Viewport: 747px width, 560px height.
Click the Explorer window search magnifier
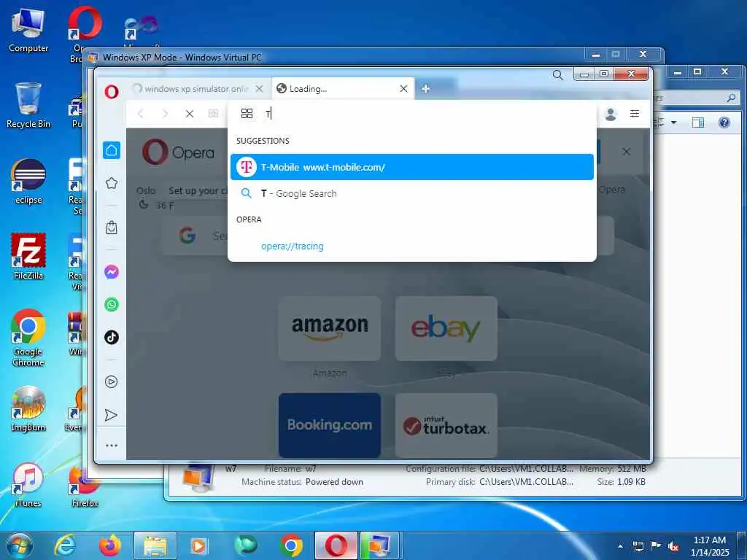(731, 98)
